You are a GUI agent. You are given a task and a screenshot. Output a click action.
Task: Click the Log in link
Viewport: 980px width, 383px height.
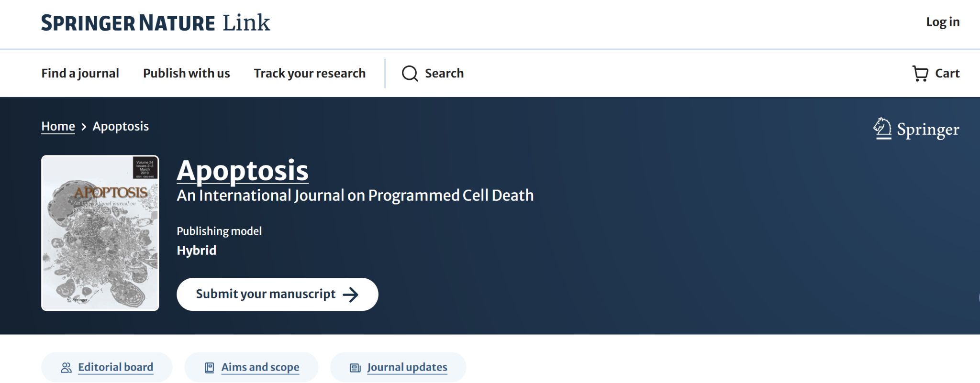[942, 22]
